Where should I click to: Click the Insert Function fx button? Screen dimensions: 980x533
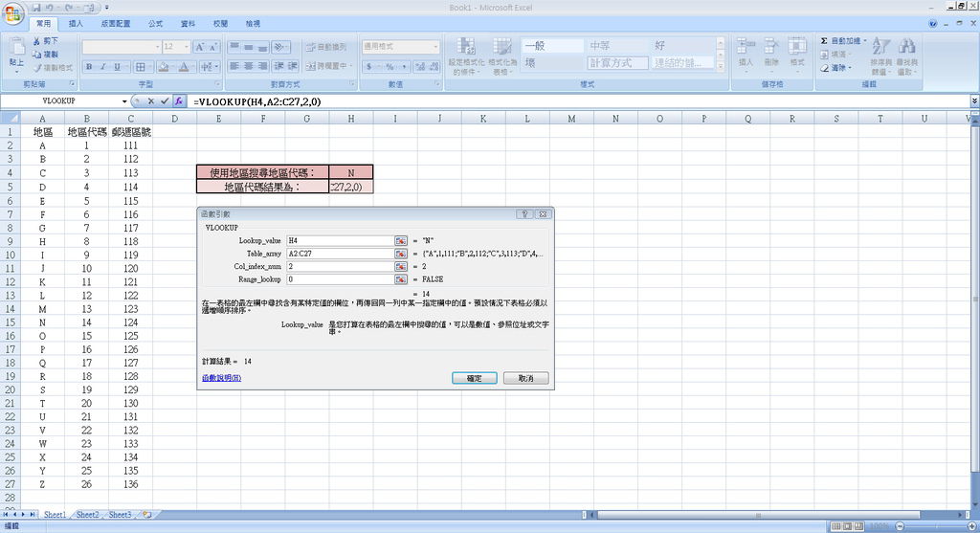(x=179, y=100)
